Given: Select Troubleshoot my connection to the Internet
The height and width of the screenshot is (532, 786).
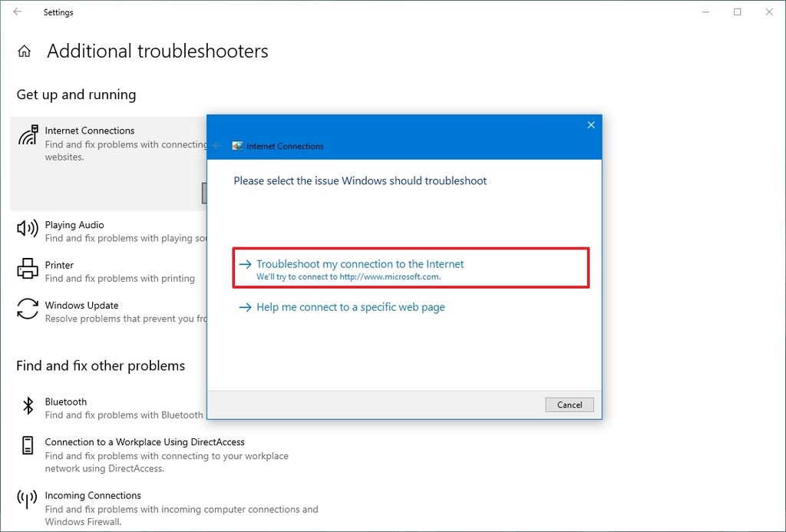Looking at the screenshot, I should click(x=360, y=263).
